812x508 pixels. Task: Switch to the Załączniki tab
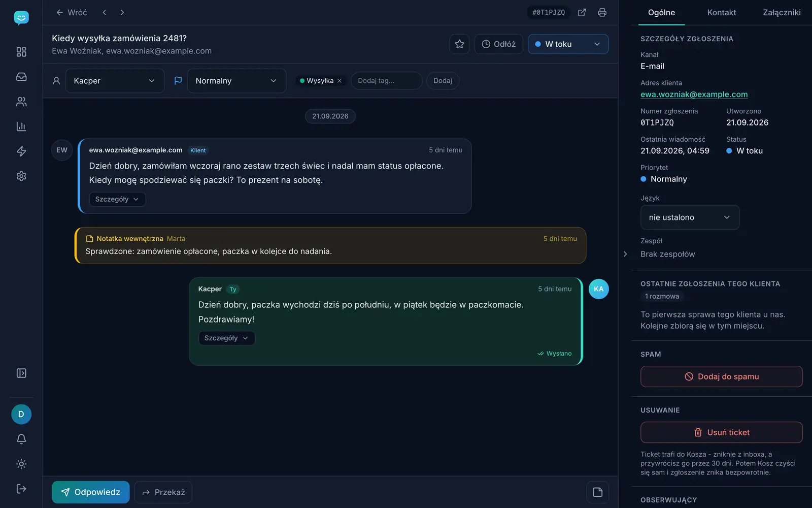pyautogui.click(x=782, y=13)
